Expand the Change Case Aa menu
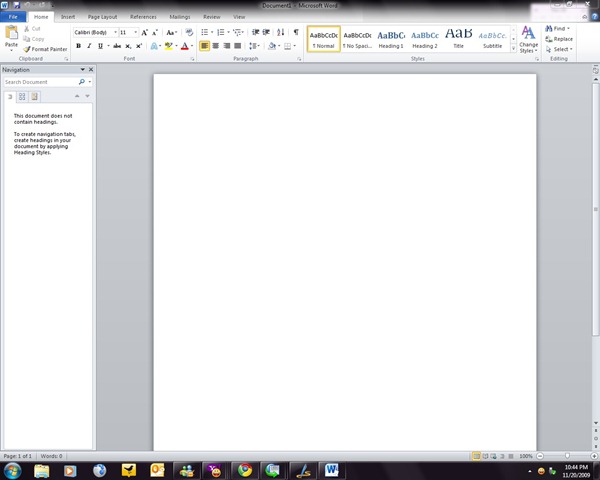Viewport: 600px width, 480px height. tap(171, 33)
